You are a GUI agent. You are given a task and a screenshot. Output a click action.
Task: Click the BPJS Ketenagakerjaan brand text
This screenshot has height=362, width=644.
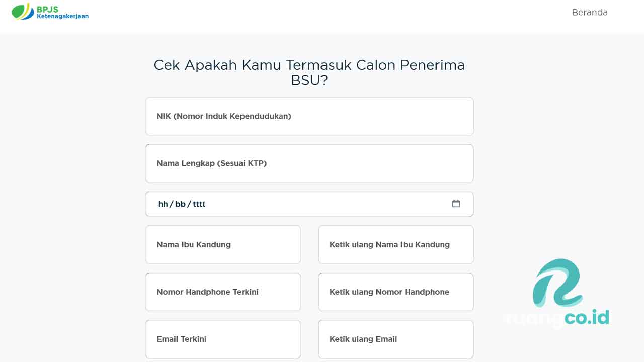pyautogui.click(x=62, y=13)
